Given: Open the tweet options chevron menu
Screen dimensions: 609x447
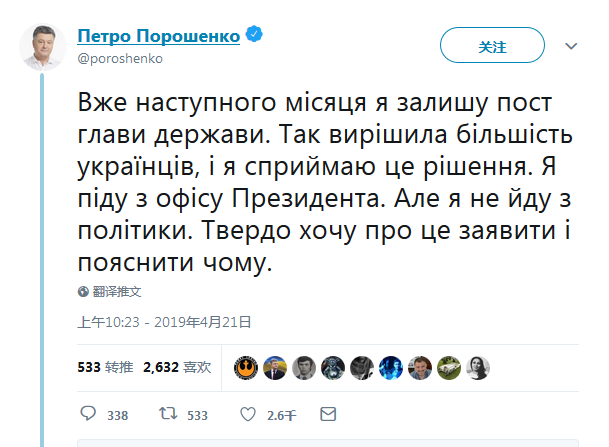Looking at the screenshot, I should [571, 46].
